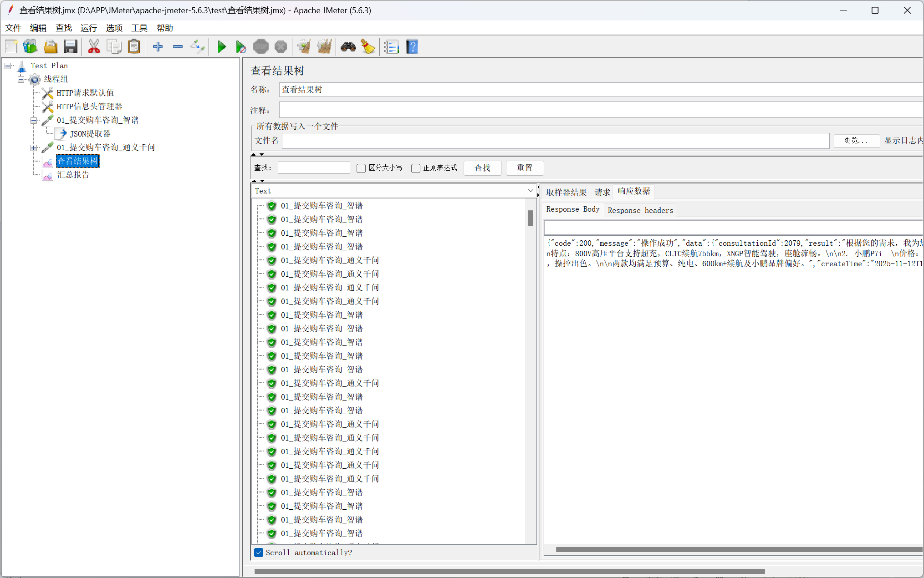Clear results with single broom icon
This screenshot has height=578, width=924.
click(x=304, y=46)
